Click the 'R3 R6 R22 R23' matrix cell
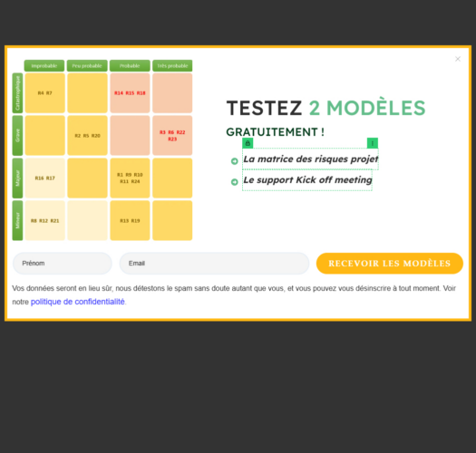476x453 pixels. pos(172,135)
